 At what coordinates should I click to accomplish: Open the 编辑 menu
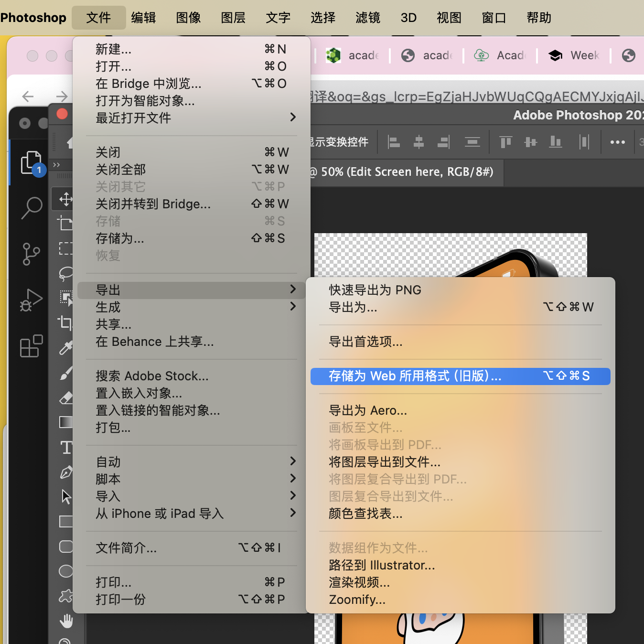point(143,18)
